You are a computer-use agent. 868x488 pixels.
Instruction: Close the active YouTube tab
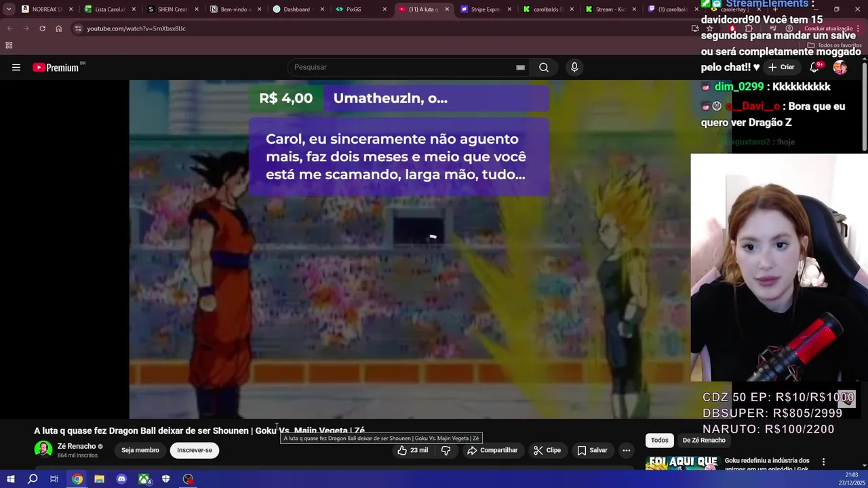447,9
